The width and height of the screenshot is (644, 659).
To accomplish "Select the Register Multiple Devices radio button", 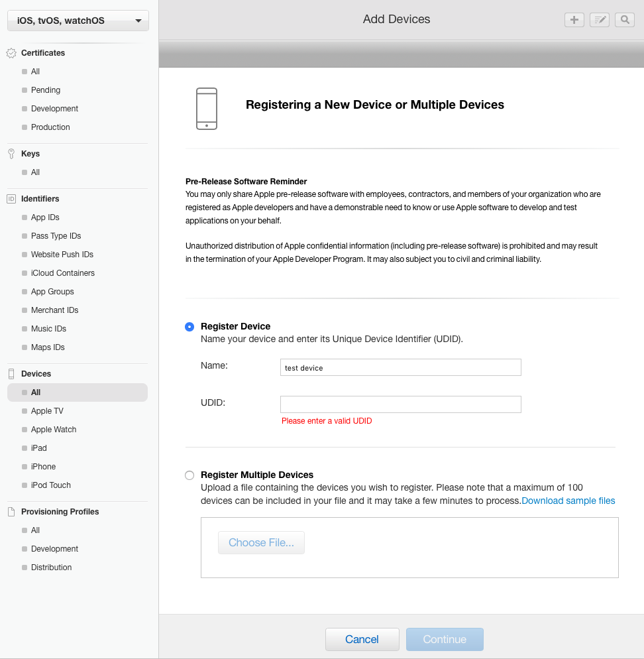I will [x=189, y=475].
